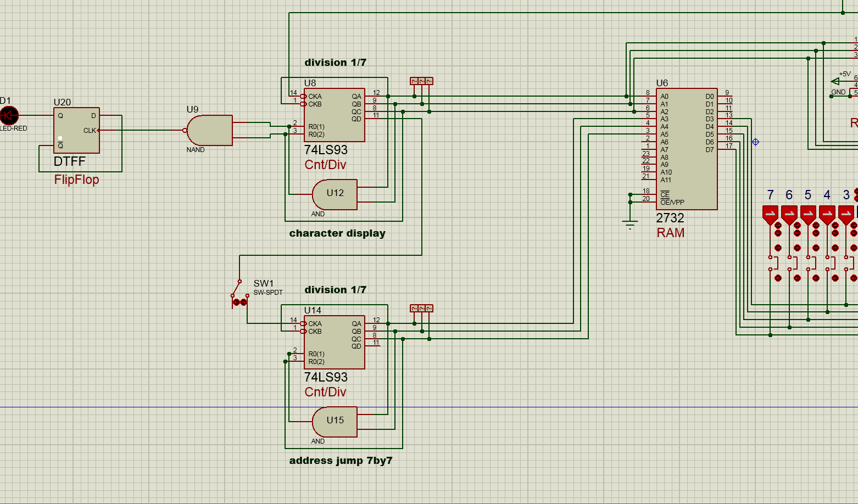The height and width of the screenshot is (504, 858).
Task: Click the probe group beside U14 outputs
Action: [x=421, y=309]
